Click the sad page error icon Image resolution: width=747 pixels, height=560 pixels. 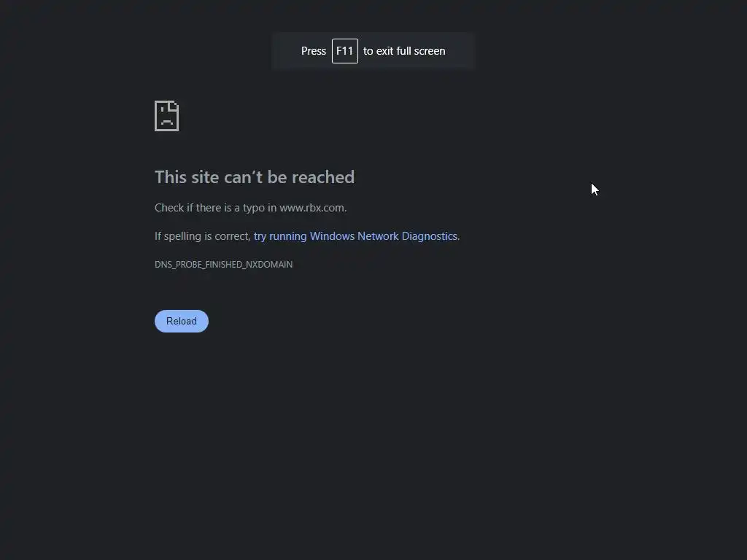pyautogui.click(x=167, y=116)
